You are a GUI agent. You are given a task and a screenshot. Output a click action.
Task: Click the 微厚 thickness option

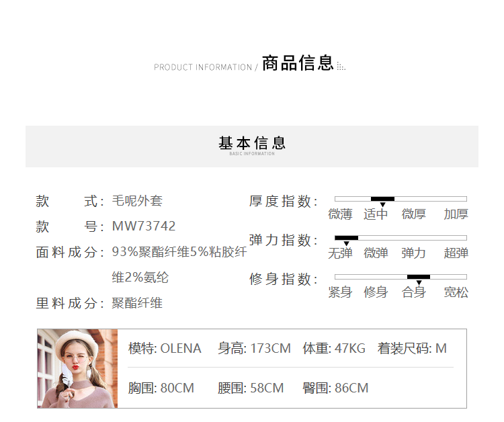[414, 214]
